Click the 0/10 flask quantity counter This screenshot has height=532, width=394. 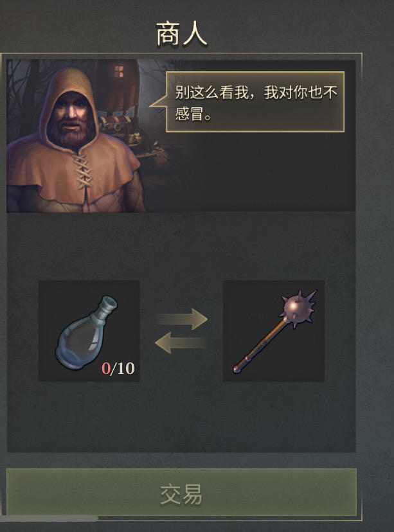pyautogui.click(x=118, y=368)
